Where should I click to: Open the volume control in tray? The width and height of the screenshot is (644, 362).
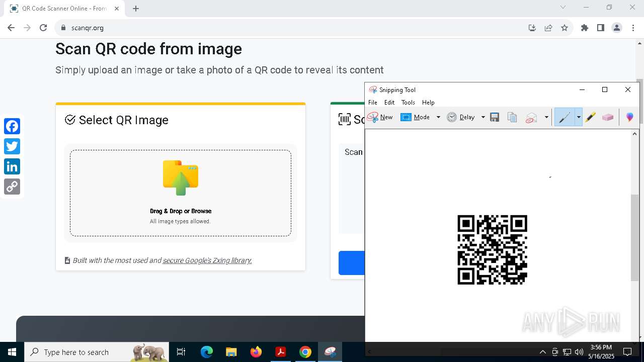coord(579,352)
